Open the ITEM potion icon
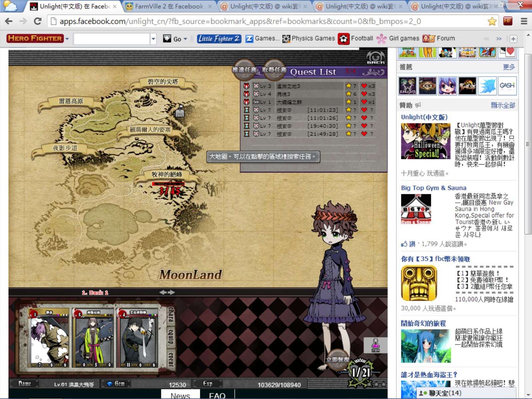 (x=375, y=345)
